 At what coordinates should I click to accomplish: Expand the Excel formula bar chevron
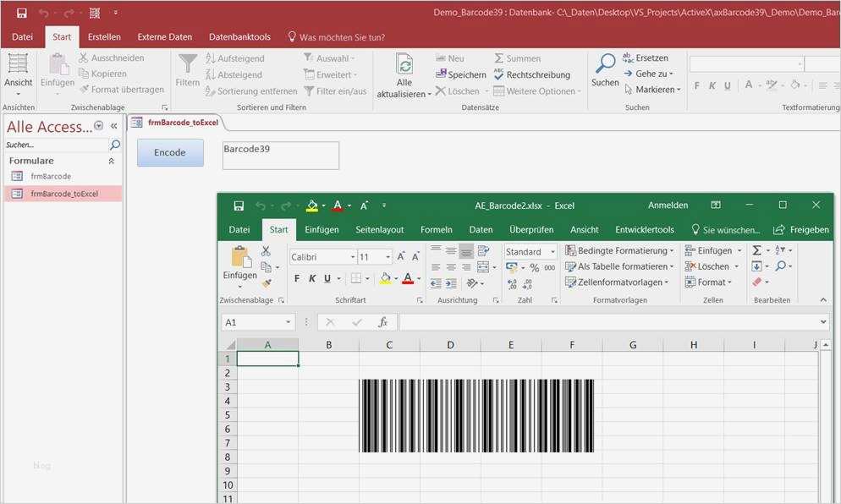coord(823,322)
